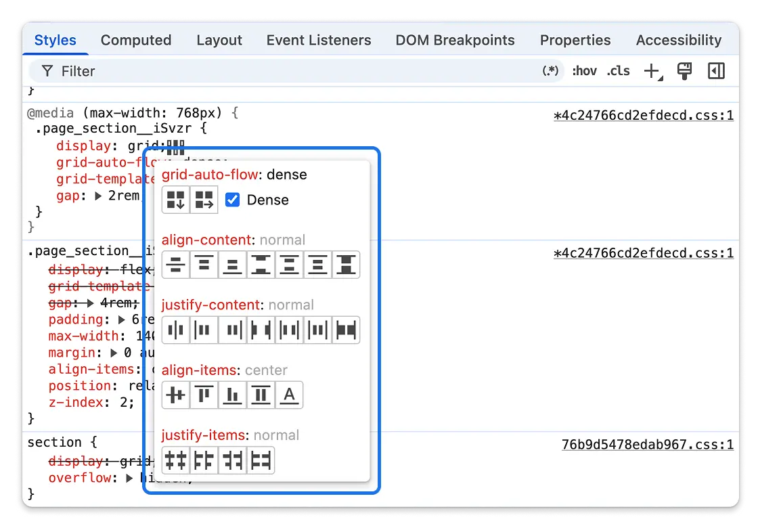Set justify-content to space-evenly
758x532 pixels.
pos(317,330)
